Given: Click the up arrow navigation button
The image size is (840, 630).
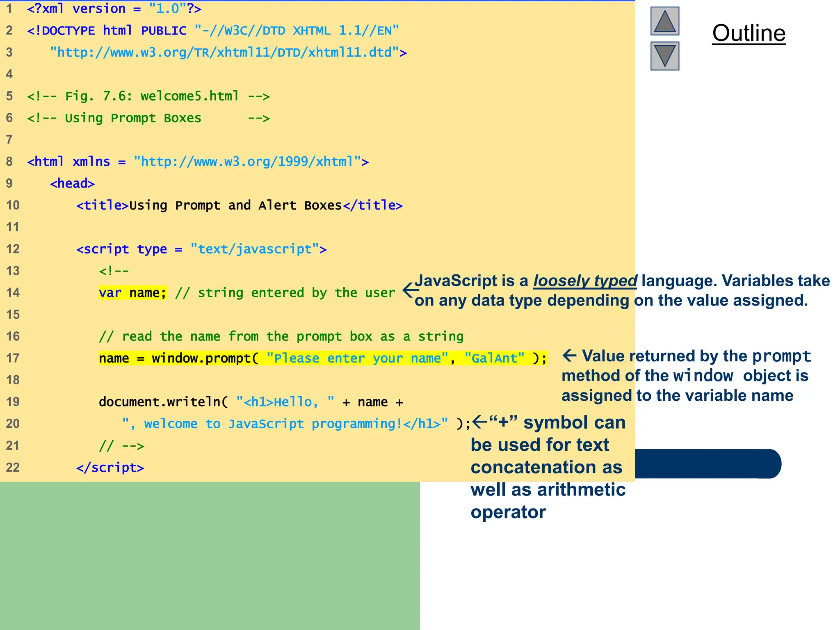Looking at the screenshot, I should [664, 21].
